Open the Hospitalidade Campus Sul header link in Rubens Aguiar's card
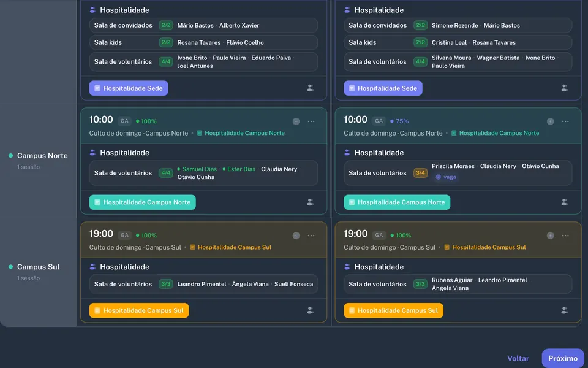 click(x=485, y=247)
